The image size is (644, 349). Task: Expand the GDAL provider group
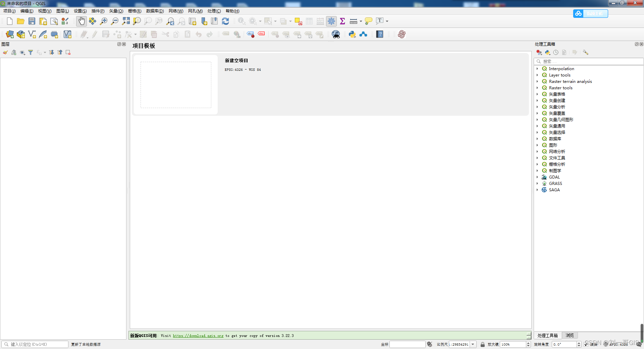pos(537,177)
